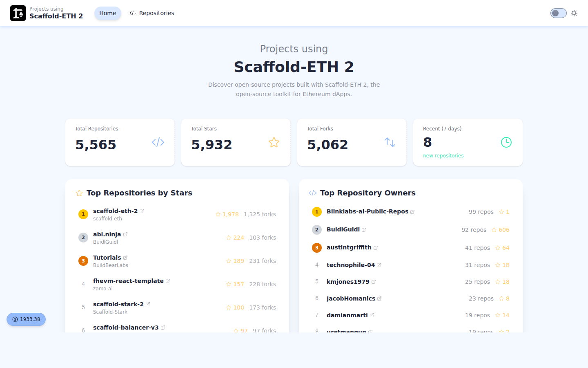The image size is (588, 368).
Task: Open the Home tab
Action: click(108, 13)
